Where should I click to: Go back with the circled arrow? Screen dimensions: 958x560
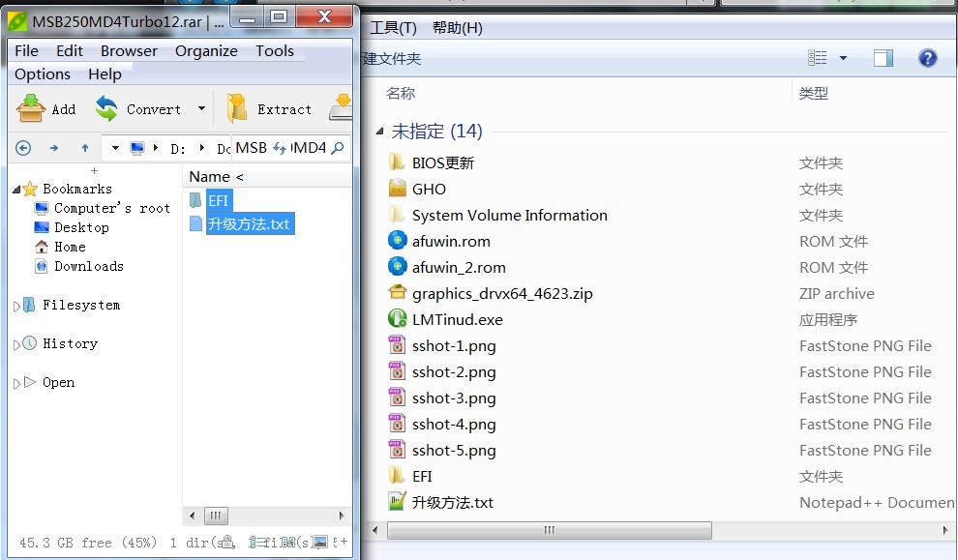[x=23, y=148]
